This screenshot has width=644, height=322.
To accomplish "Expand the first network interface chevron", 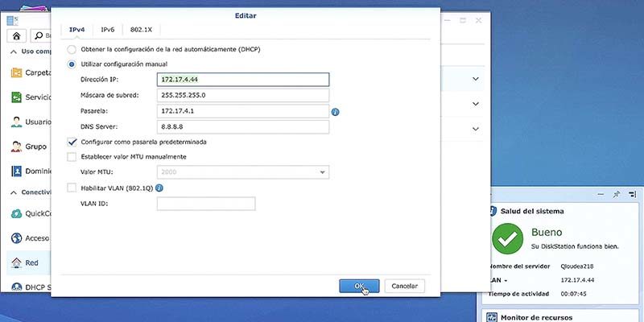I will pyautogui.click(x=476, y=79).
